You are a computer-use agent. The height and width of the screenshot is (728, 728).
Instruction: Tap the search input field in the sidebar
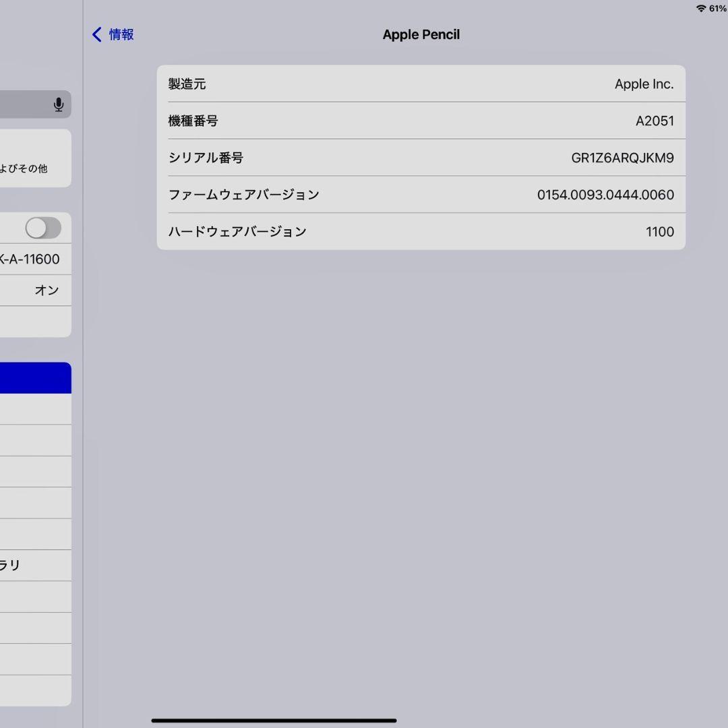pos(27,104)
